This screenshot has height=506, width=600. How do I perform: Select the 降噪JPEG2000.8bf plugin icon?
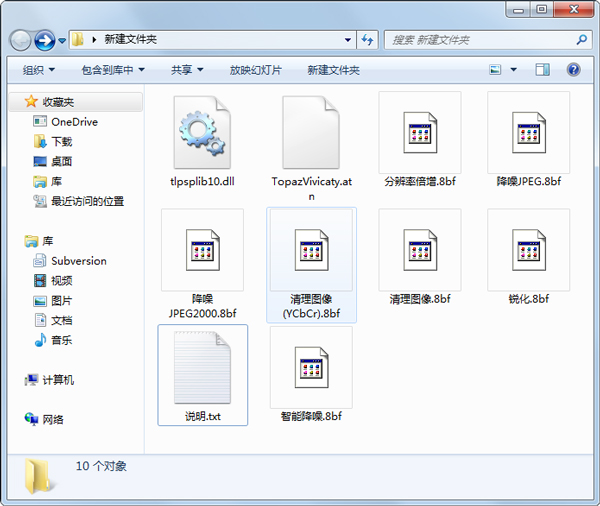(x=202, y=250)
